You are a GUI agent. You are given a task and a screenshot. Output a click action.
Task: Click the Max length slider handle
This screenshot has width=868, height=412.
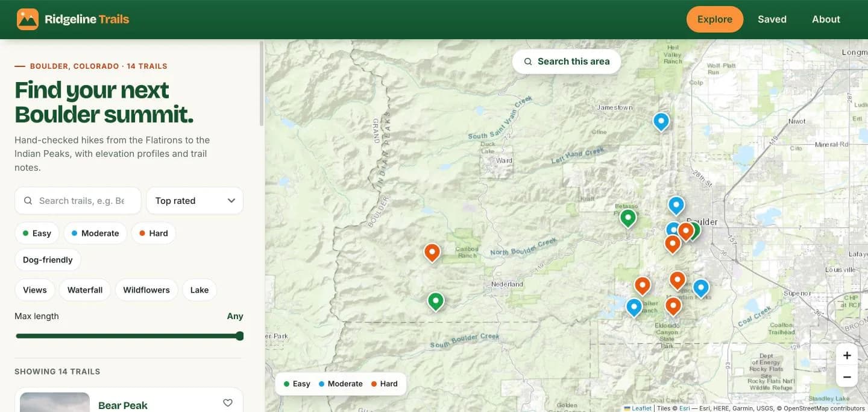[x=239, y=336]
